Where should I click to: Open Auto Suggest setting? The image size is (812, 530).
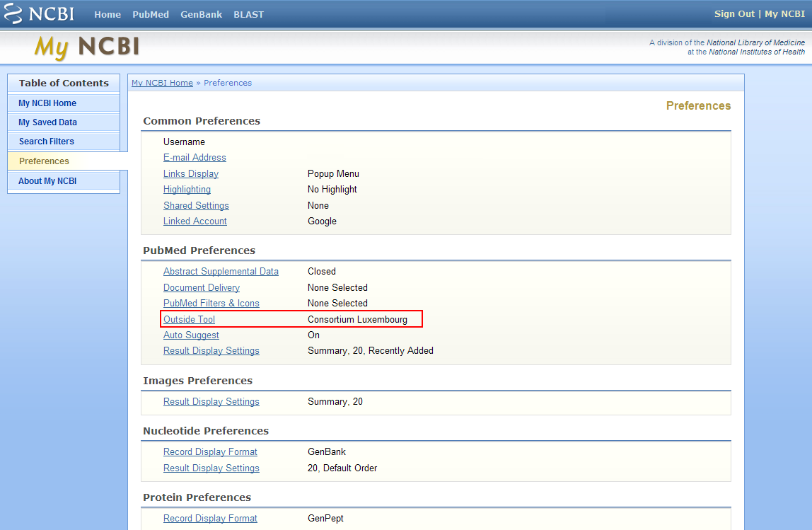(191, 335)
